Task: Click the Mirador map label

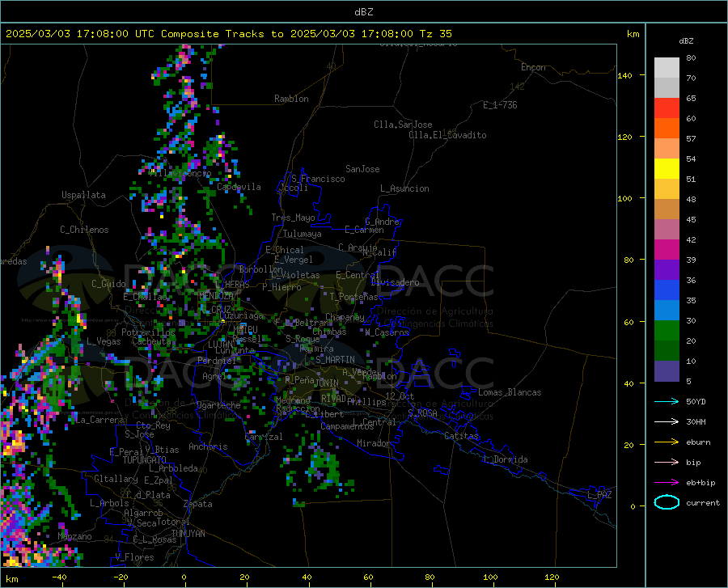Action: click(x=373, y=443)
